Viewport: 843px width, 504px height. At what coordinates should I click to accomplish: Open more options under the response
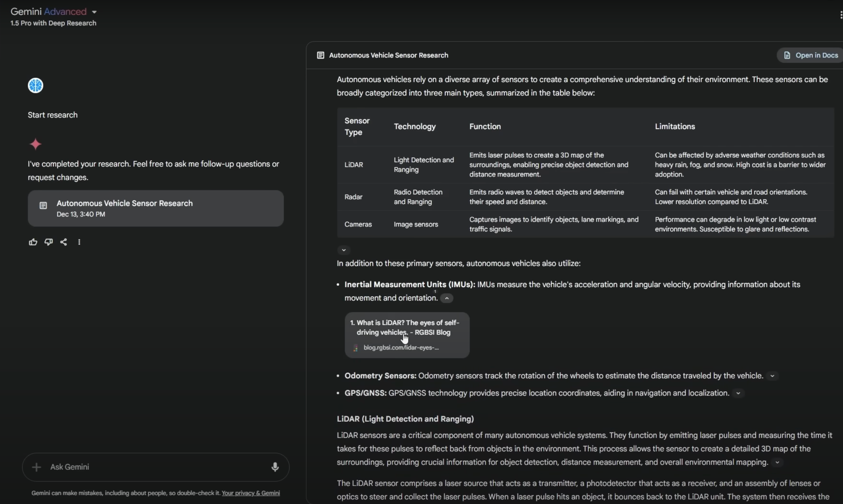(x=79, y=242)
